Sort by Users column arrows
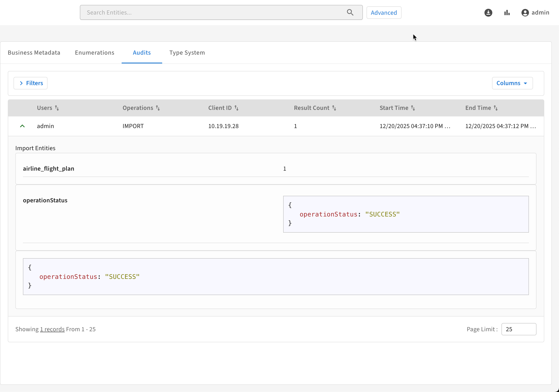This screenshot has width=559, height=392. (57, 108)
